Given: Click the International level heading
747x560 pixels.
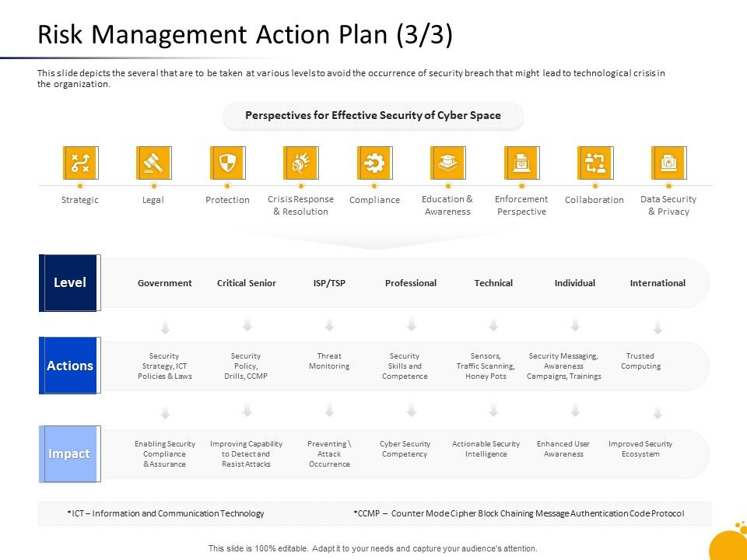Looking at the screenshot, I should pos(658,283).
